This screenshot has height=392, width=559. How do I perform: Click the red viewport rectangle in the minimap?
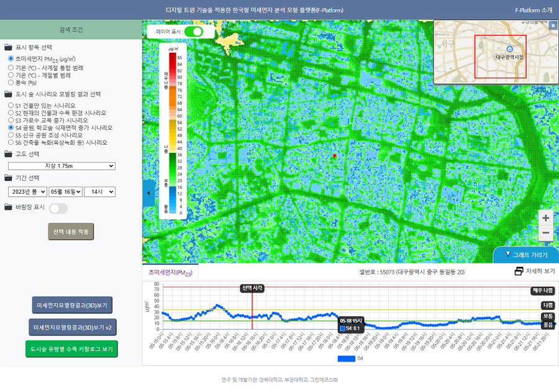[501, 57]
